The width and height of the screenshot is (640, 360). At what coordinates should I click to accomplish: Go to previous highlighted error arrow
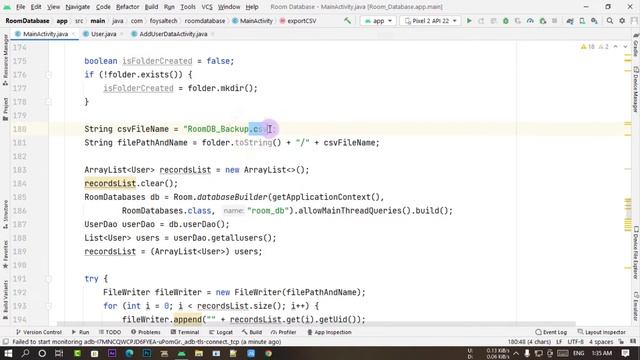tap(616, 47)
